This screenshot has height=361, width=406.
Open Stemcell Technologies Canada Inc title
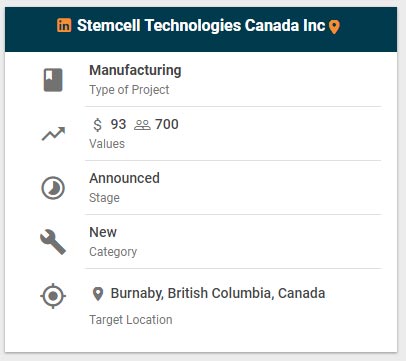click(201, 25)
